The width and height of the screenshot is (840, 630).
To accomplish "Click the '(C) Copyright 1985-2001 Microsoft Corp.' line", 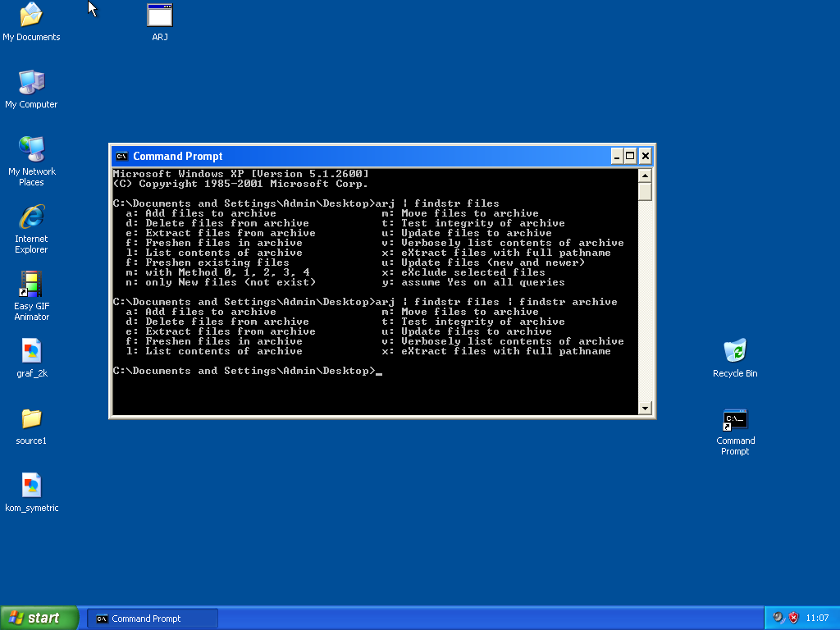I will 240,184.
